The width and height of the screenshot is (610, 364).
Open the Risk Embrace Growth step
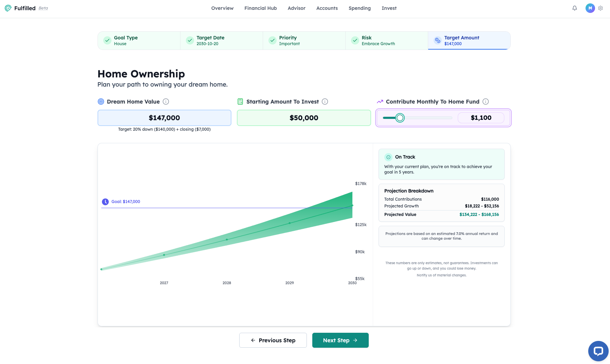tap(386, 41)
